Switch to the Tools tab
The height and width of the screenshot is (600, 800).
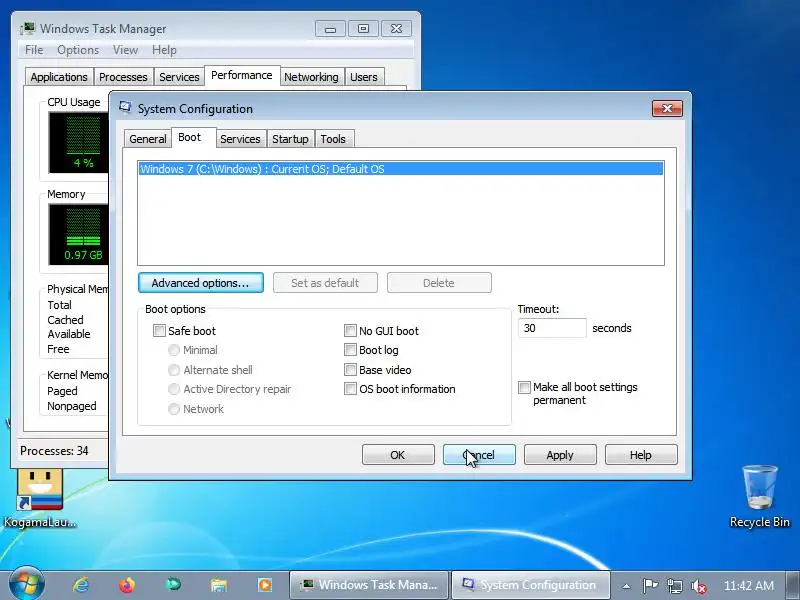pos(333,139)
